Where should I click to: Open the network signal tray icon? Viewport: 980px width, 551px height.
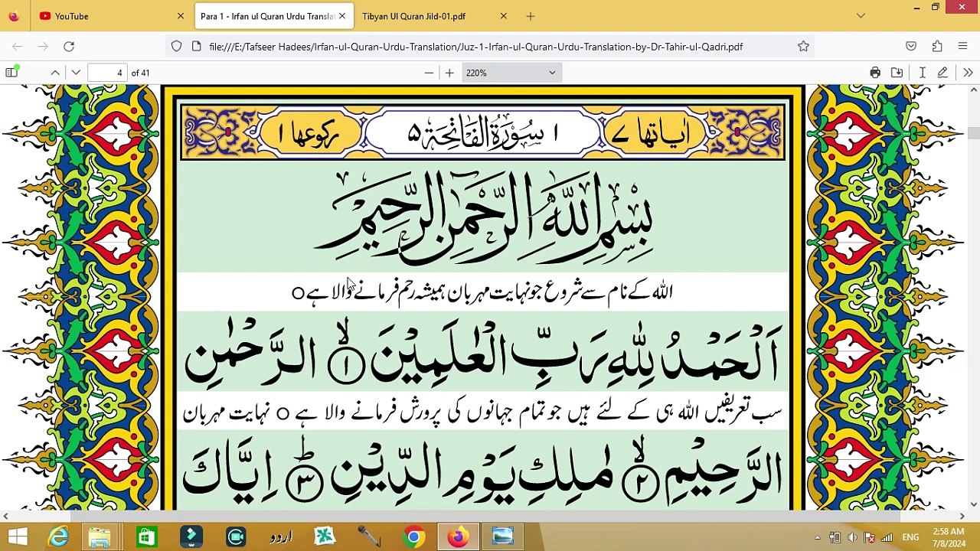[887, 537]
